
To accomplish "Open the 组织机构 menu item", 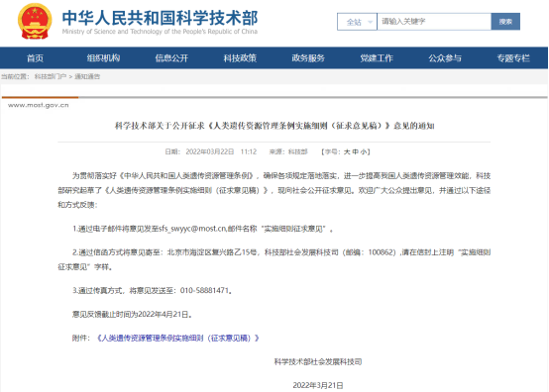I will tap(103, 58).
